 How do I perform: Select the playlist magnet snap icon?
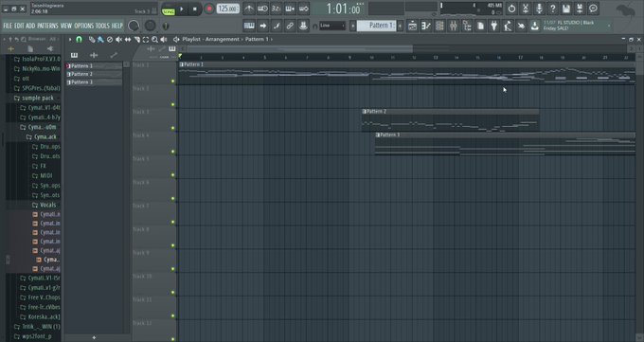(79, 40)
